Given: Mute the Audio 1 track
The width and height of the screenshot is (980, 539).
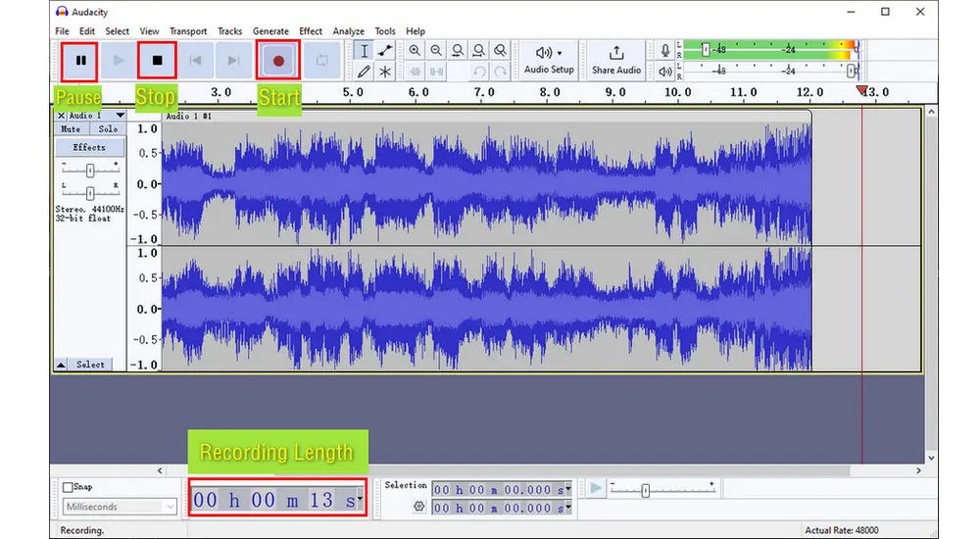Looking at the screenshot, I should 71,128.
